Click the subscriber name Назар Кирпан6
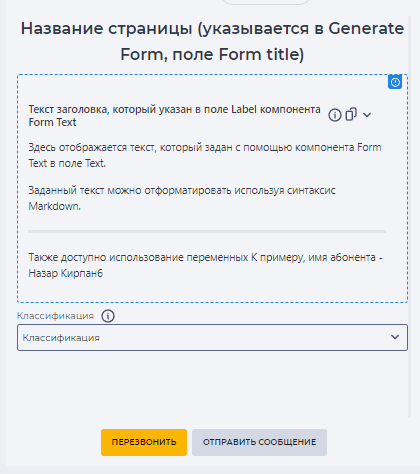This screenshot has height=474, width=420. coord(66,273)
